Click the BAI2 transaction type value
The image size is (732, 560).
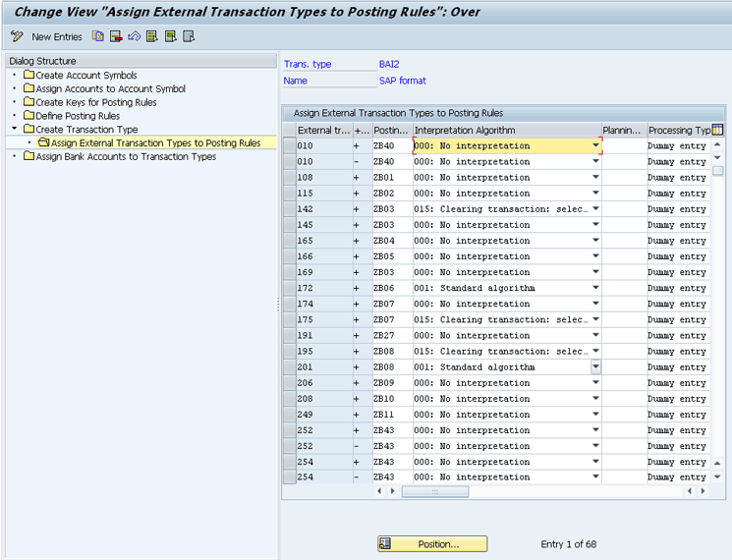click(x=389, y=65)
